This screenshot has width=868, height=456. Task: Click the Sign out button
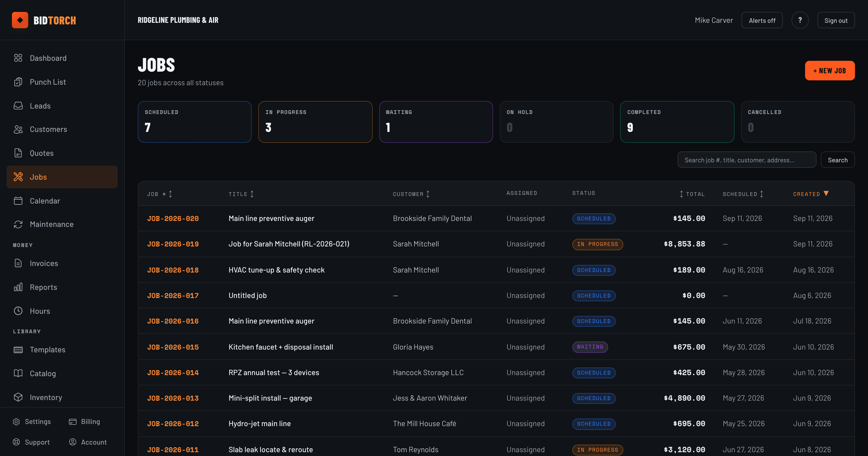836,20
